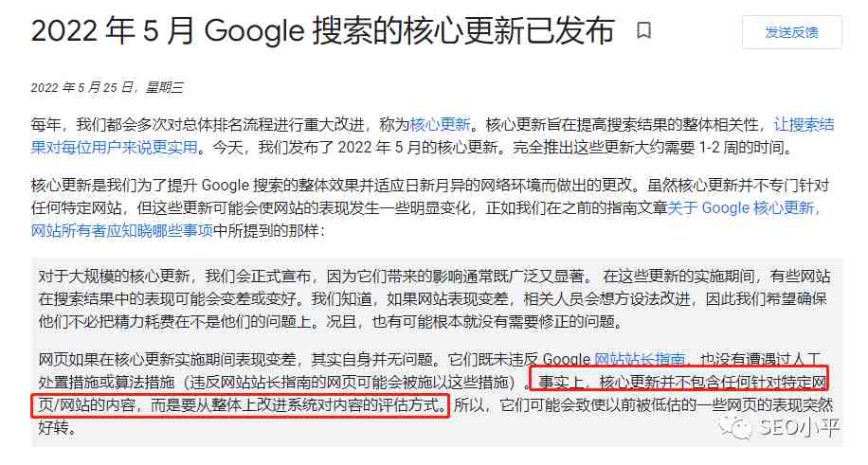The width and height of the screenshot is (868, 465).
Task: Click the WeChat logo in the watermark
Action: (x=733, y=427)
